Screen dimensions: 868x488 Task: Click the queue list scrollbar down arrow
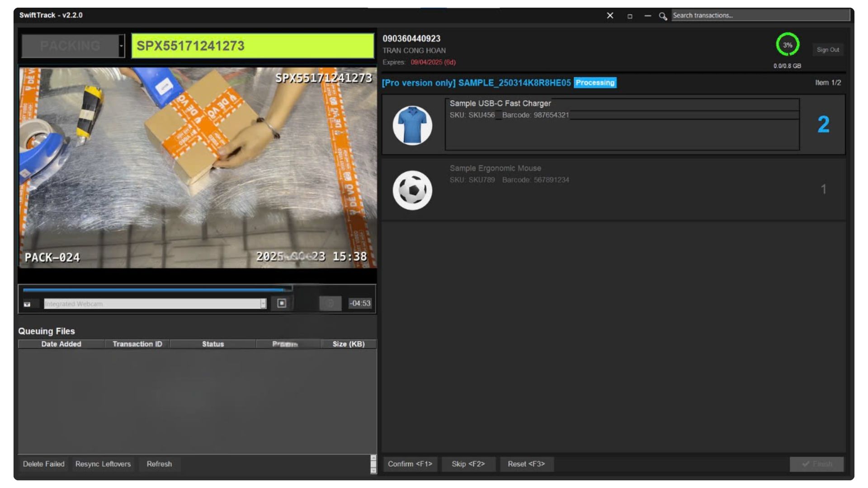click(x=373, y=470)
